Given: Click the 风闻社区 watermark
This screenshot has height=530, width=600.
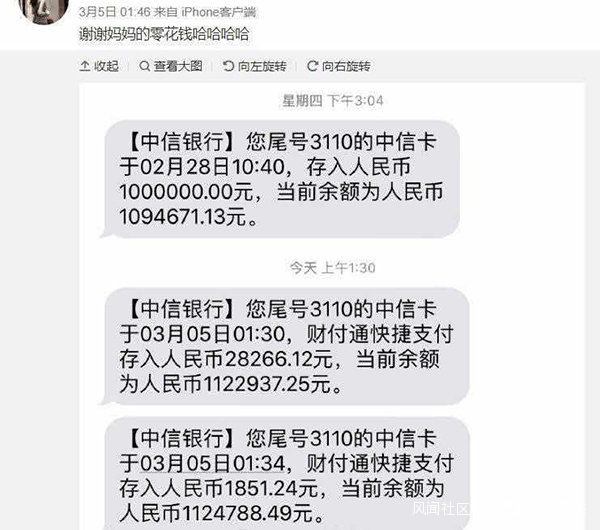Looking at the screenshot, I should [441, 509].
